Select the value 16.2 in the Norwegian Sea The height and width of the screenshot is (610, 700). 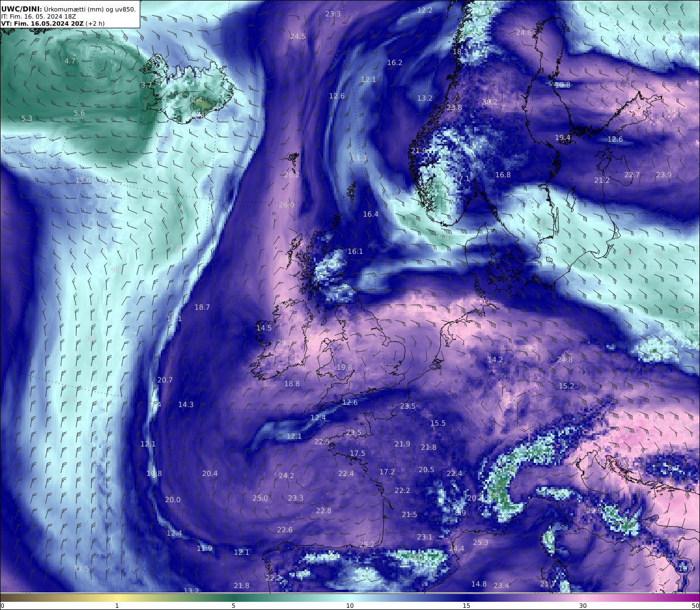coord(395,62)
